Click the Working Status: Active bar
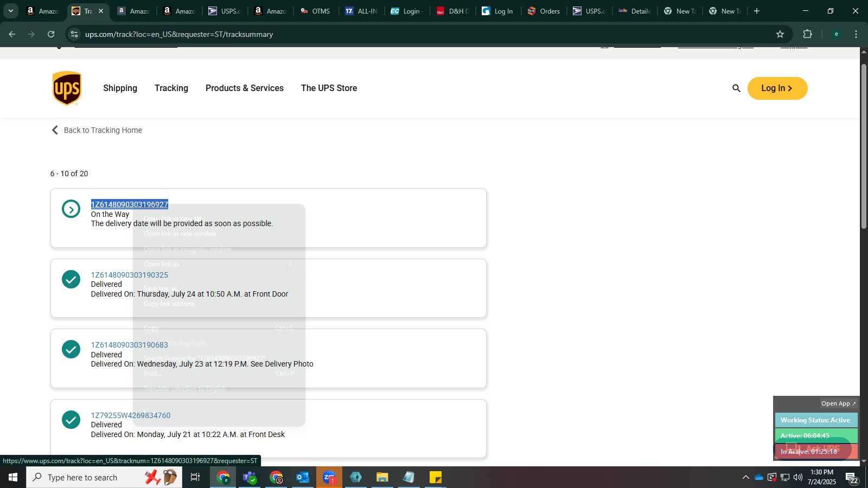 [816, 420]
